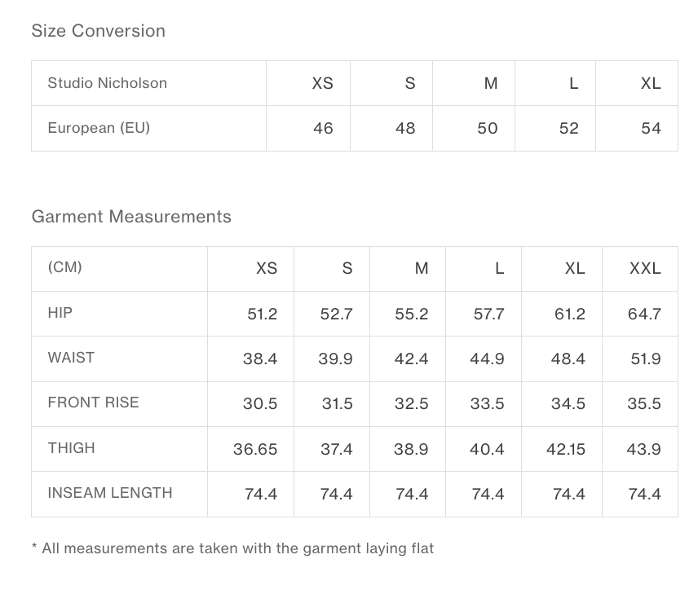Click WAIST value 48.4 for XL
Screen dimensions: 698x616
[x=568, y=359]
